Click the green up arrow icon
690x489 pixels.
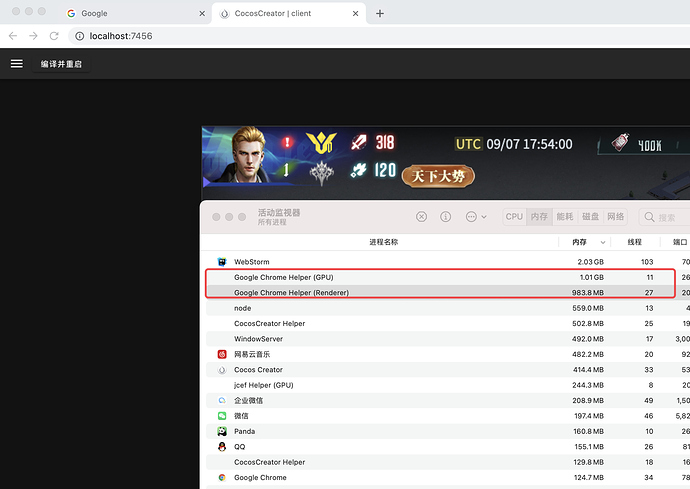point(286,170)
